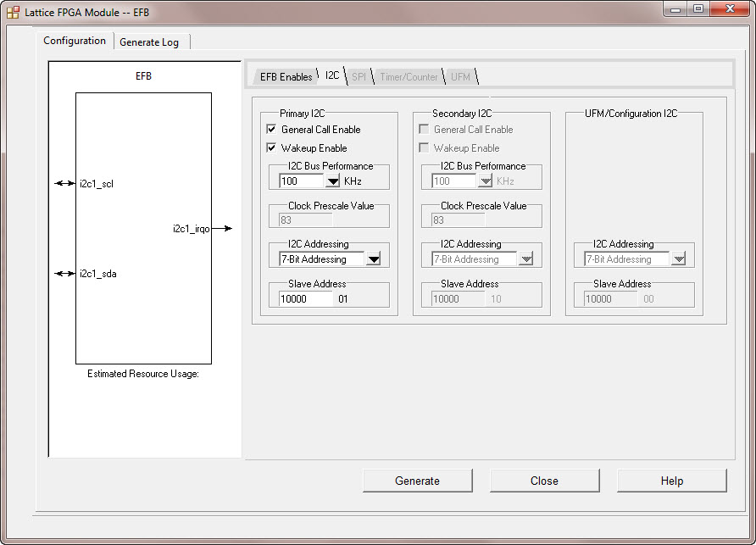Screen dimensions: 756x545
Task: Click the Lattice FPGA Module title bar icon
Action: coord(13,12)
